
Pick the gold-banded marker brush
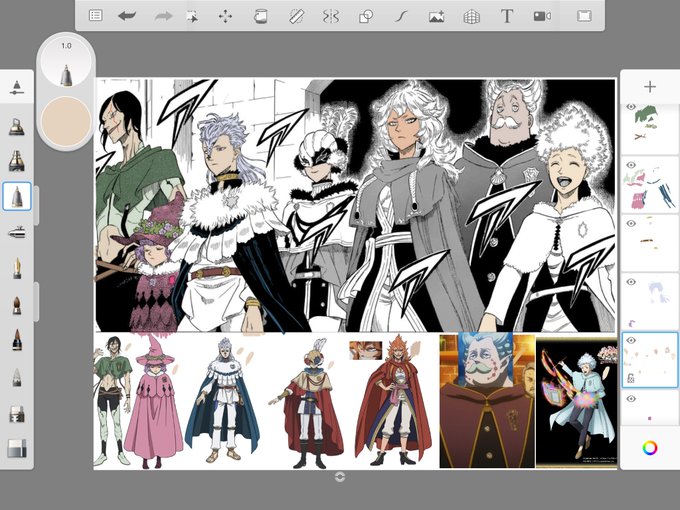click(16, 161)
